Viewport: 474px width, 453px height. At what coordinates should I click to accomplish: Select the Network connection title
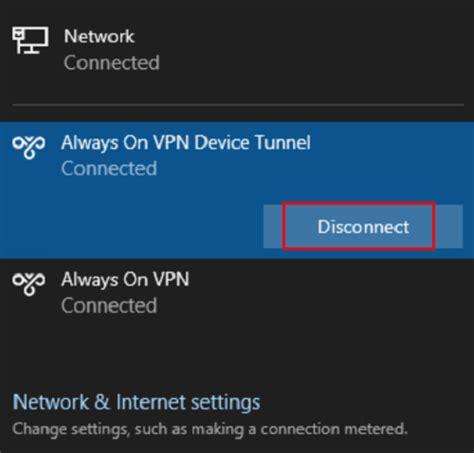(x=99, y=36)
